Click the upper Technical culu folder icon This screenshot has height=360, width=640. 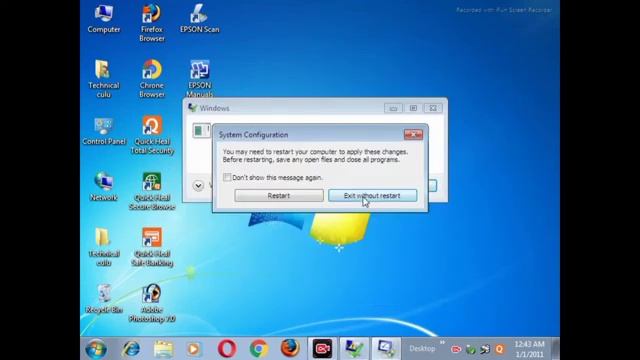click(x=104, y=79)
